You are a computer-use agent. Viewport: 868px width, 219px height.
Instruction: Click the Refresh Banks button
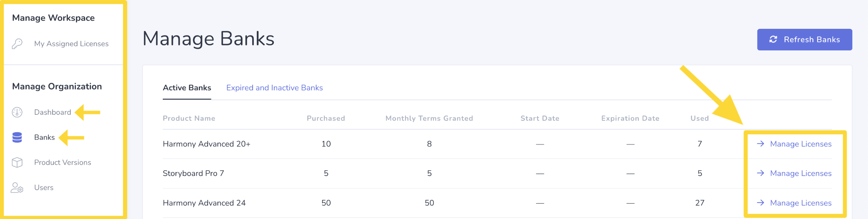[804, 39]
